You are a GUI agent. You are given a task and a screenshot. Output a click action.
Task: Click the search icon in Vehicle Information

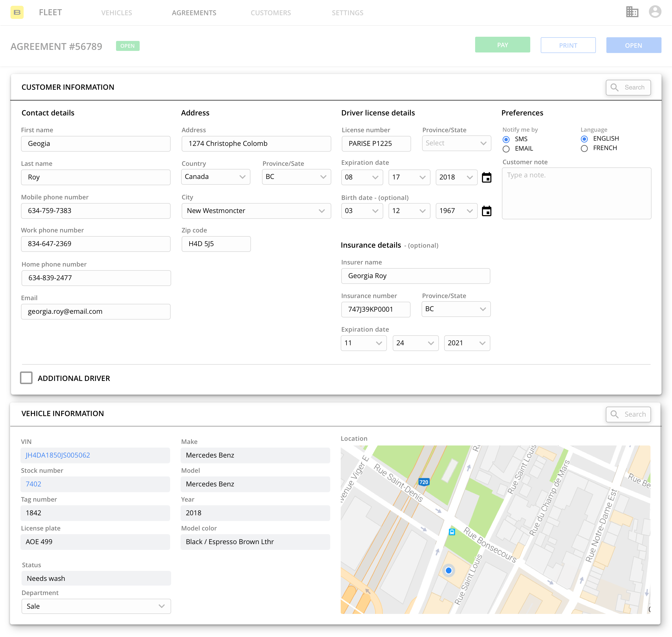614,414
